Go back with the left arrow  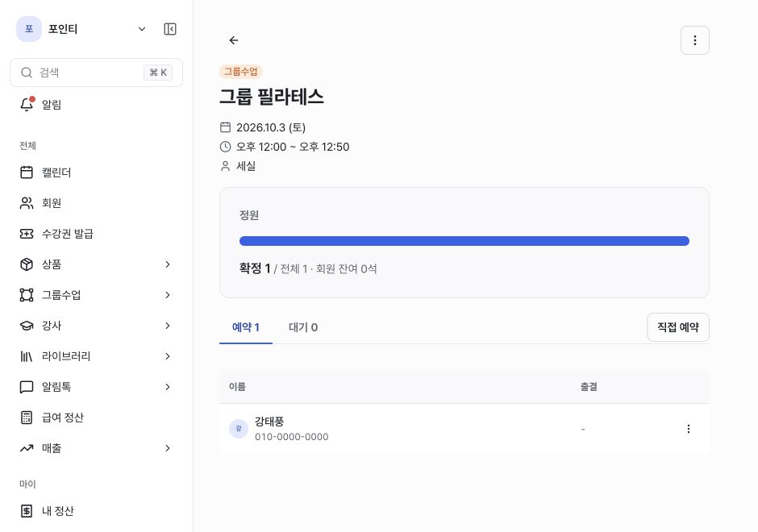coord(234,40)
